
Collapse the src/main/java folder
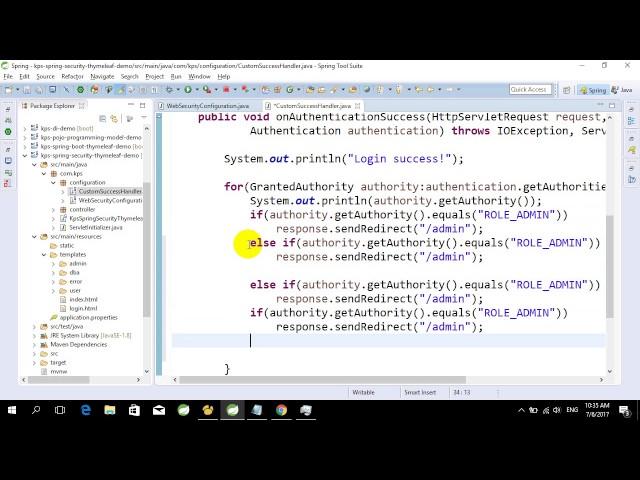click(35, 164)
